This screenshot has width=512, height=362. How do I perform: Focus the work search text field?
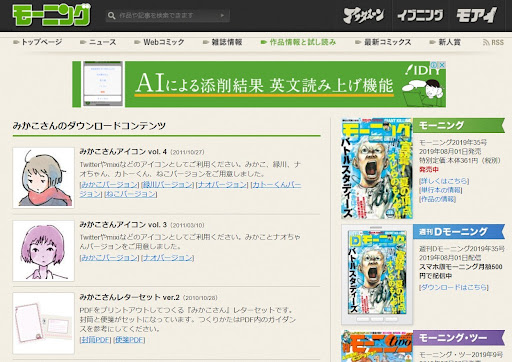tap(168, 15)
